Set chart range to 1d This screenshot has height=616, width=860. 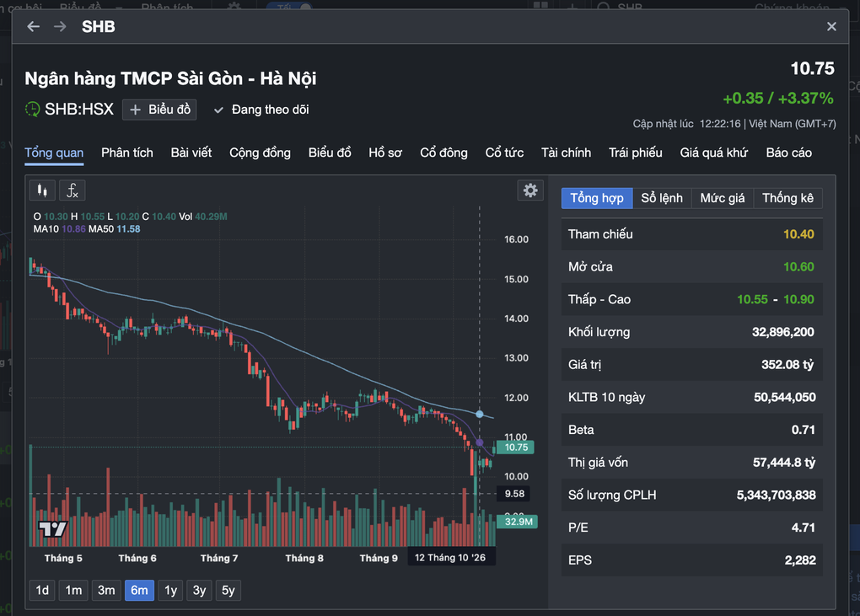[42, 590]
